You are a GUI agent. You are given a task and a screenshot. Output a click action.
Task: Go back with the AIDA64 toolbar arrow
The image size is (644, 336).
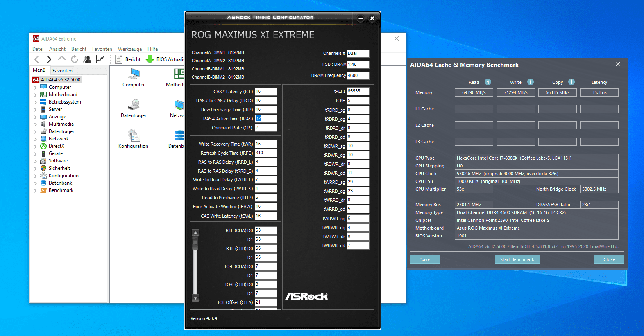pyautogui.click(x=37, y=59)
